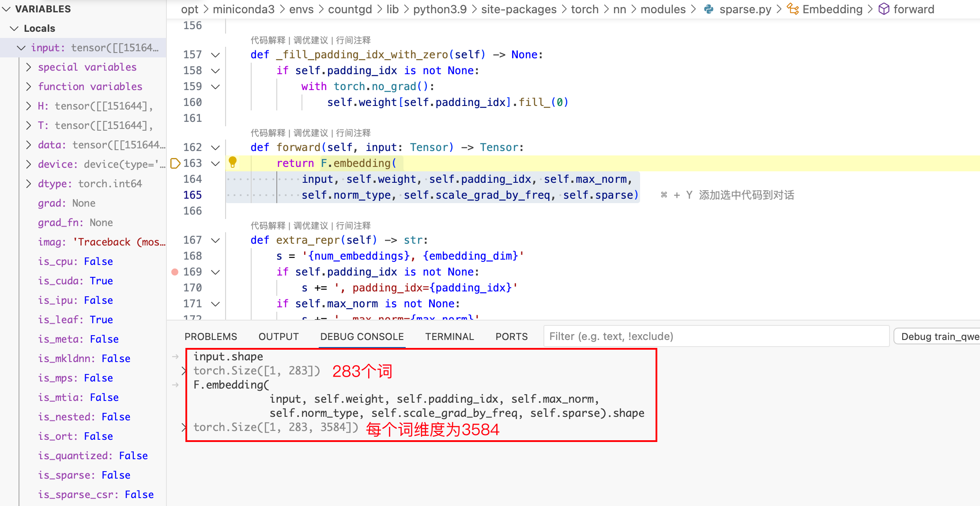
Task: Toggle the breakpoint red dot on line 169
Action: click(x=175, y=272)
